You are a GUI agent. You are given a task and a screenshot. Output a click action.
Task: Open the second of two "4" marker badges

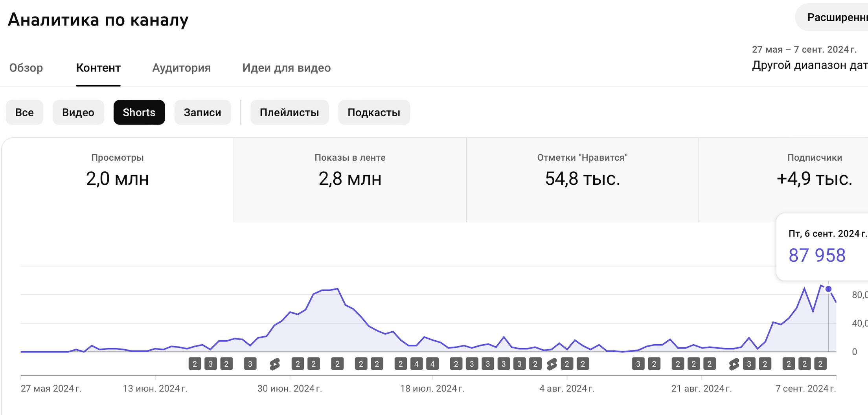tap(432, 364)
